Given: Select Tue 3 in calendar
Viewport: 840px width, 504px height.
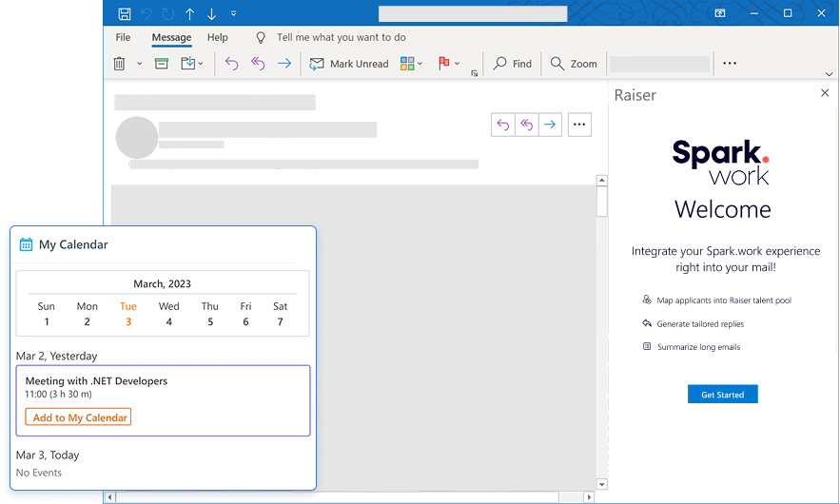Looking at the screenshot, I should 128,314.
